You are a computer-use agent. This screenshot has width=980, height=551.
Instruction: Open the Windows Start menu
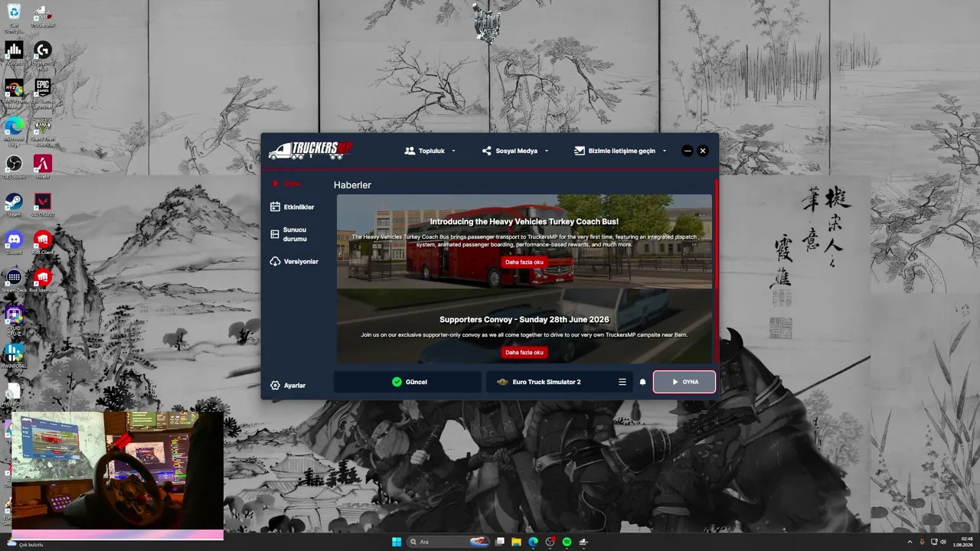pyautogui.click(x=397, y=542)
